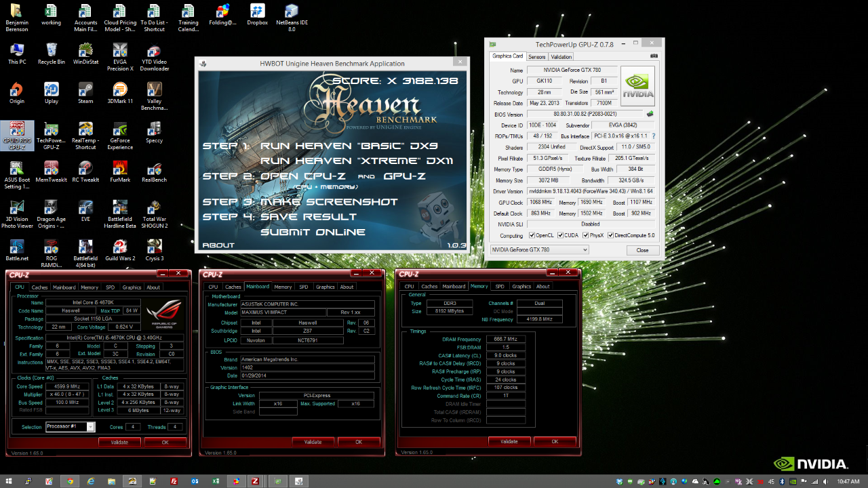Open the Speccy desktop icon
The width and height of the screenshot is (868, 488).
[x=154, y=133]
